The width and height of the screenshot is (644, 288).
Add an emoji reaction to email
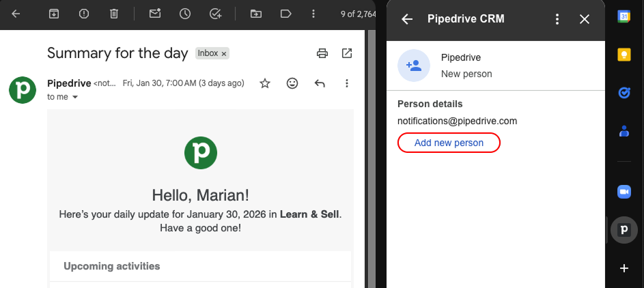(x=292, y=83)
